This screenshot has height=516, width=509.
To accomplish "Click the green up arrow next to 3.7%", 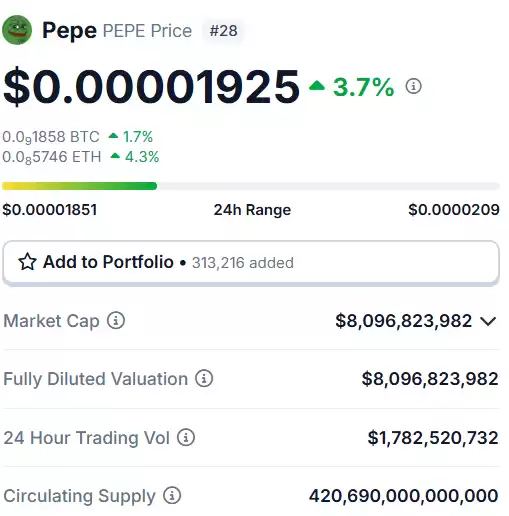I will point(317,86).
